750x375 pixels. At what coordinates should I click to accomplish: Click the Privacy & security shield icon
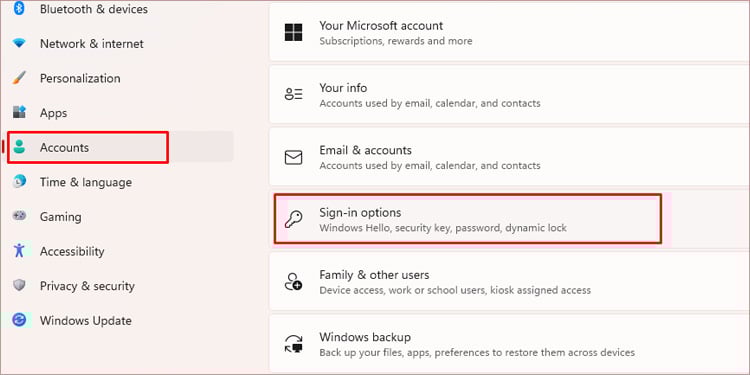point(19,286)
